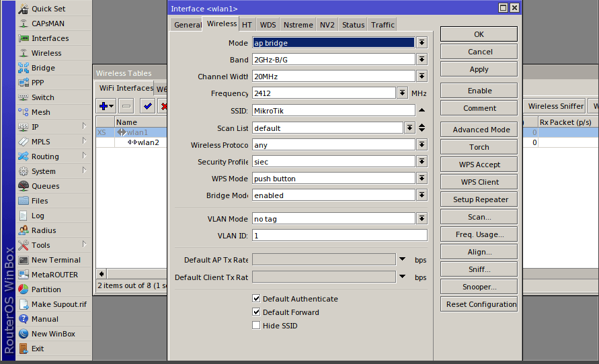This screenshot has width=599, height=364.
Task: Expand Default Client Tx Rate field
Action: (x=402, y=277)
